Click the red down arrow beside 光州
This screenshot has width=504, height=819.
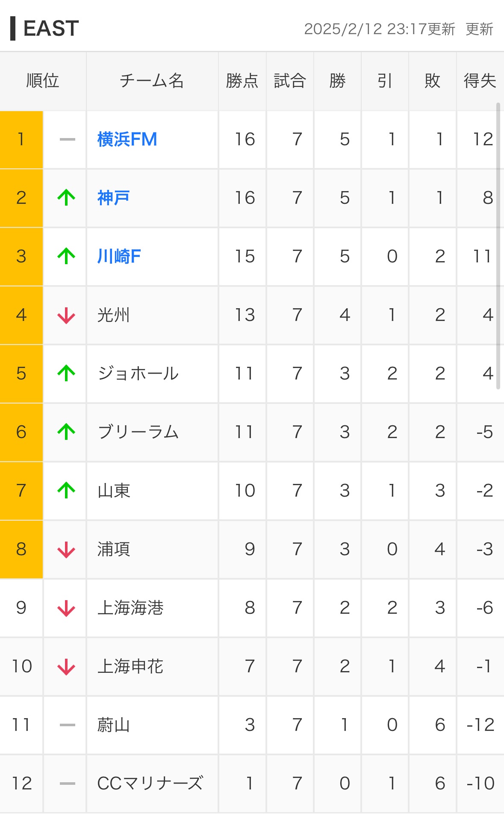[66, 315]
